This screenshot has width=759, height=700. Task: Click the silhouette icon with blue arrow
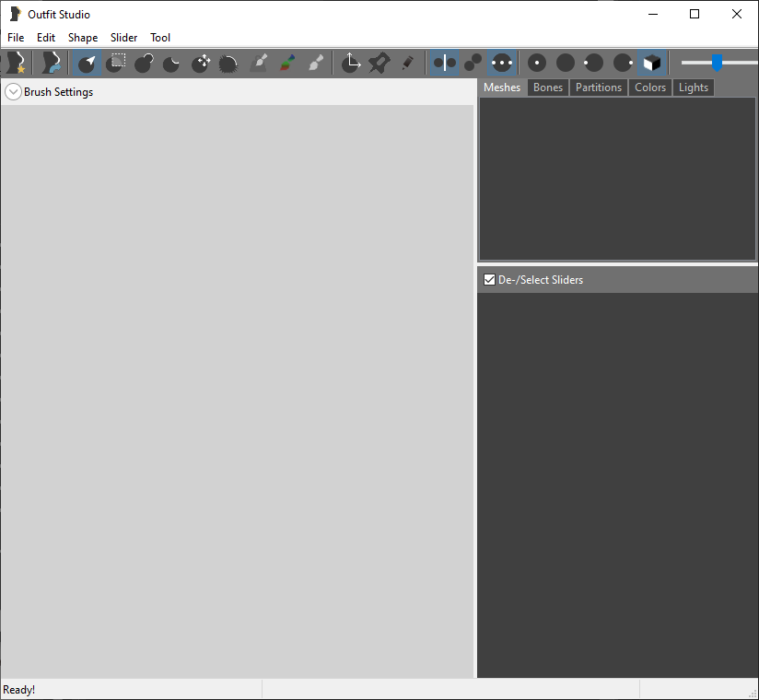tap(51, 63)
